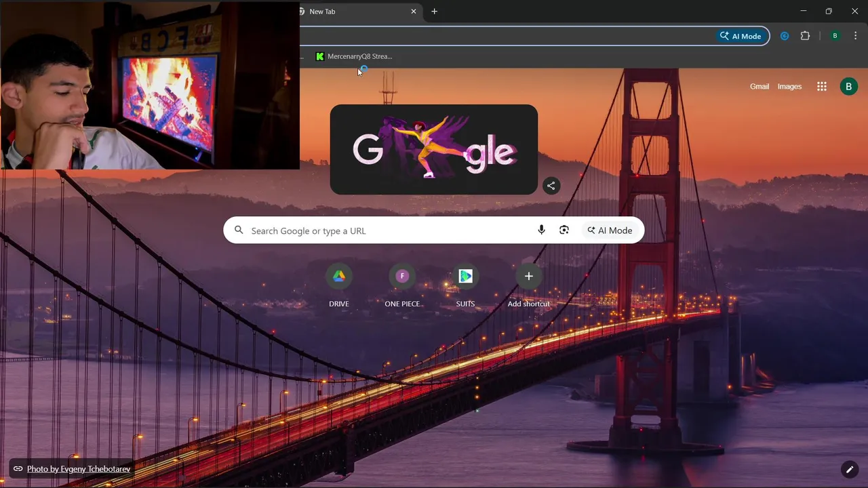The height and width of the screenshot is (488, 868).
Task: Open the blue circular extension icon
Action: point(785,36)
